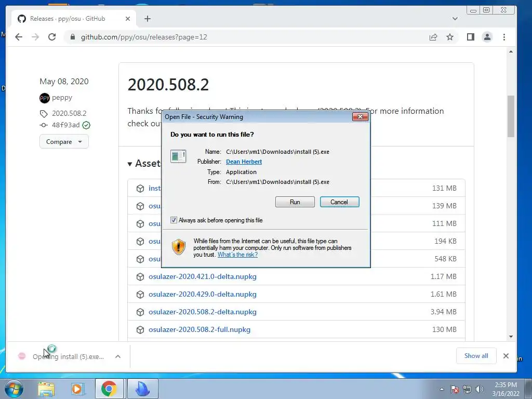532x399 pixels.
Task: Click the site lock icon
Action: [x=72, y=37]
